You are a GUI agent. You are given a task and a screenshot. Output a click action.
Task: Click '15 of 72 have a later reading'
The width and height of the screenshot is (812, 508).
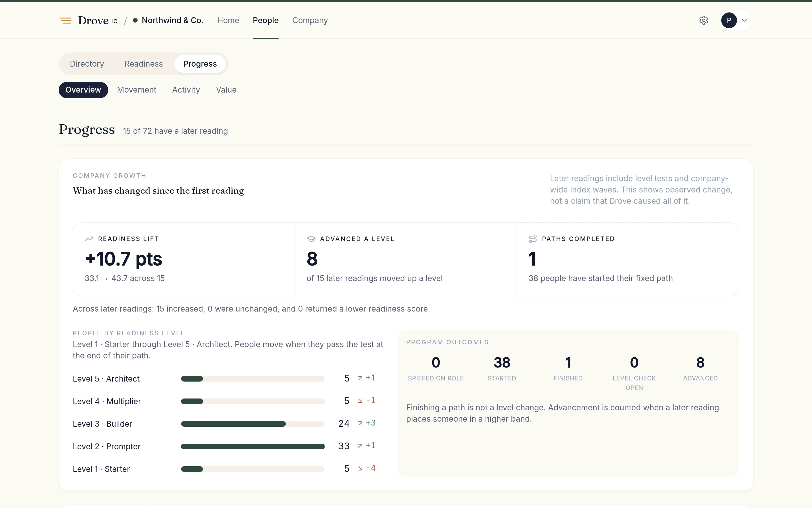175,131
